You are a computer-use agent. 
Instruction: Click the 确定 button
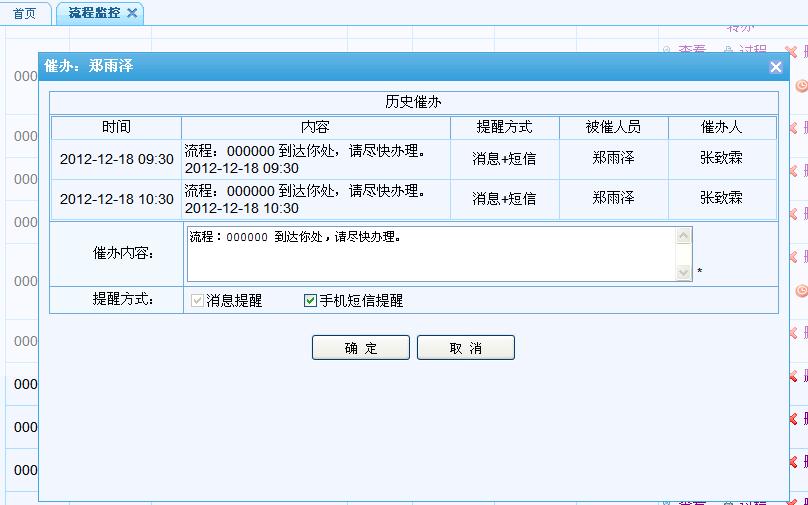coord(361,348)
